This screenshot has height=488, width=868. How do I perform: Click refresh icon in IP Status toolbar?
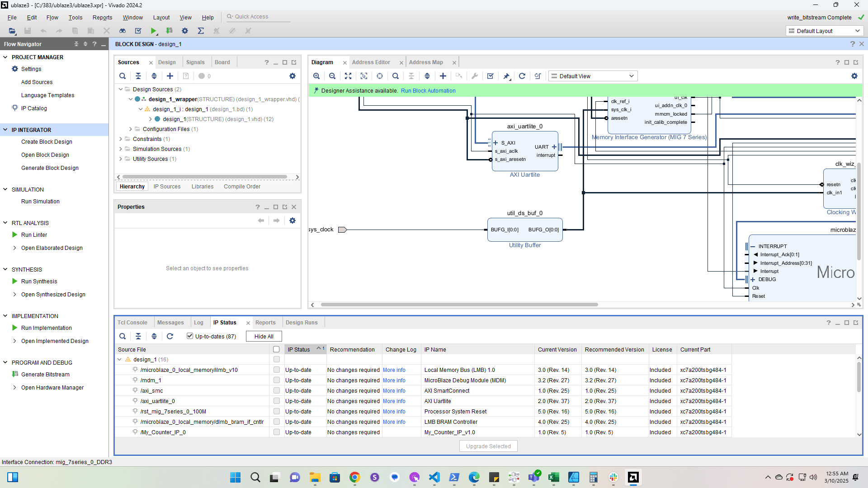(x=170, y=336)
